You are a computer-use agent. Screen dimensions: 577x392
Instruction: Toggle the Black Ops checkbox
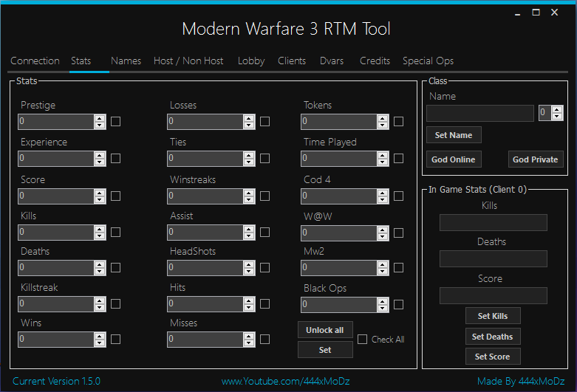click(x=398, y=304)
